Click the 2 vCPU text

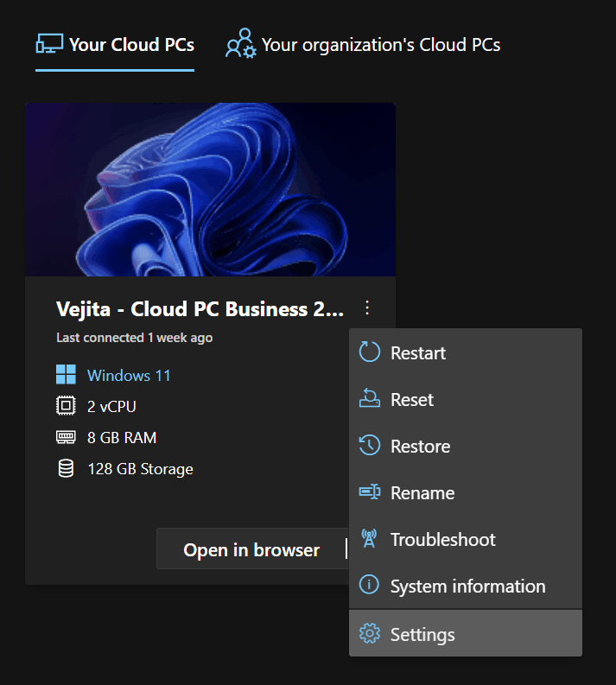tap(111, 406)
